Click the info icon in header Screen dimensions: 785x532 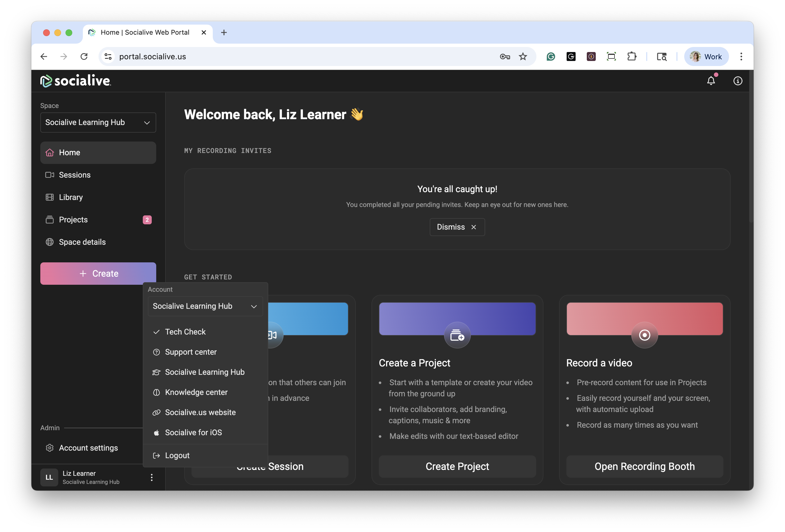point(737,81)
